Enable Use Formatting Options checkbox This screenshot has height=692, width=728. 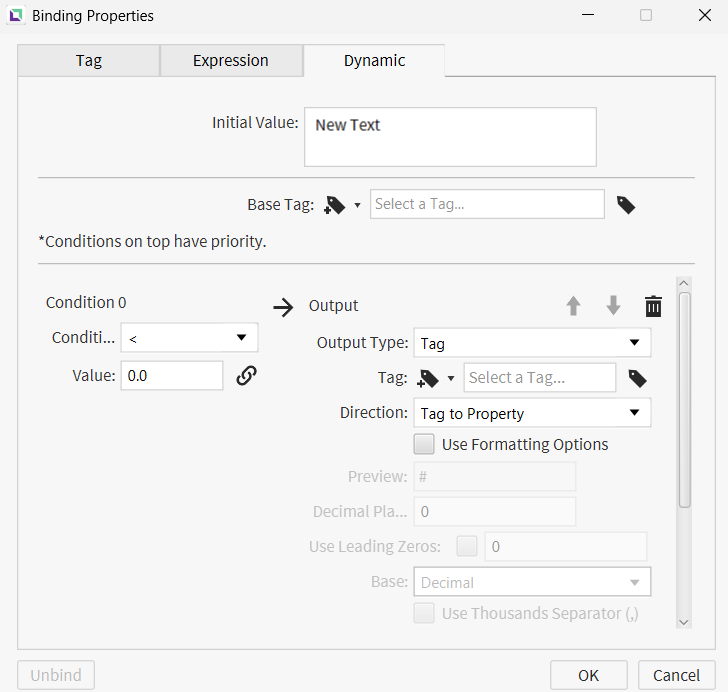pyautogui.click(x=424, y=444)
